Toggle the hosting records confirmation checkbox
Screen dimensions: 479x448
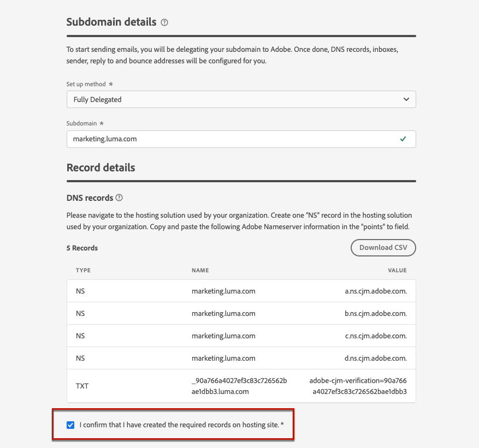(x=70, y=425)
